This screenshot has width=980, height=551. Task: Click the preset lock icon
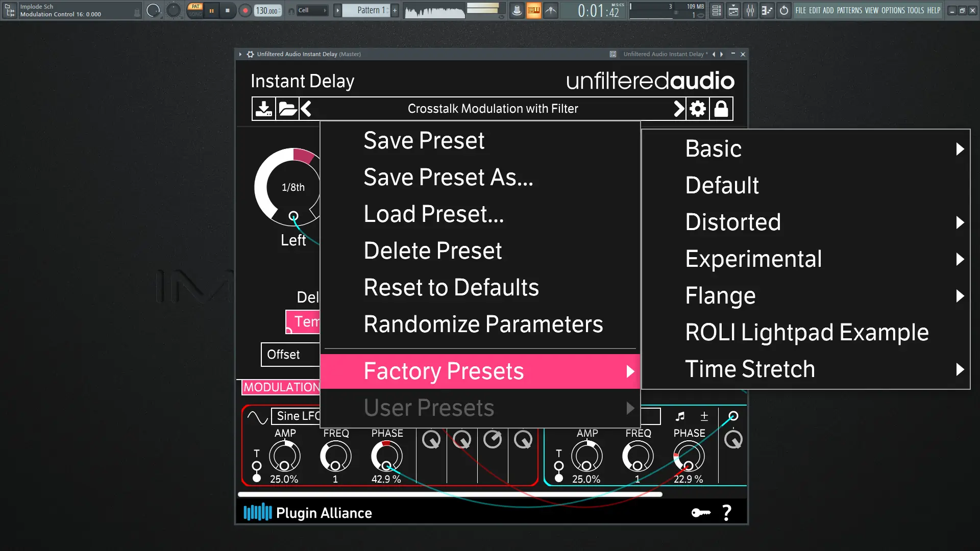pyautogui.click(x=721, y=109)
